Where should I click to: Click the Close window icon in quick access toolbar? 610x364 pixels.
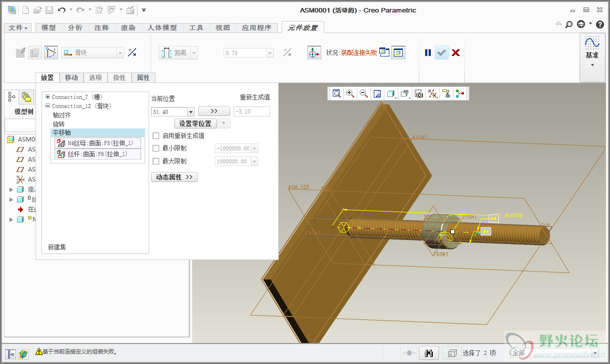pos(130,10)
